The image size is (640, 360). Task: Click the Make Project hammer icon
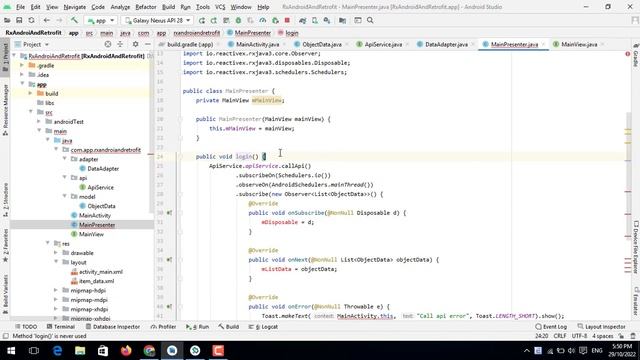tap(74, 20)
